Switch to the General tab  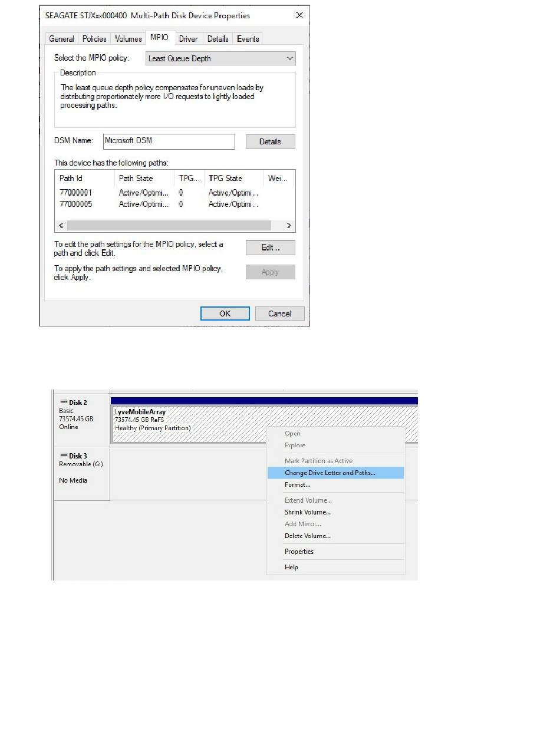61,39
